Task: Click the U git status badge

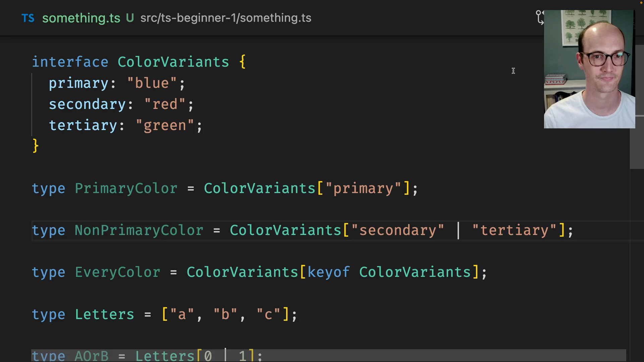Action: [x=130, y=18]
